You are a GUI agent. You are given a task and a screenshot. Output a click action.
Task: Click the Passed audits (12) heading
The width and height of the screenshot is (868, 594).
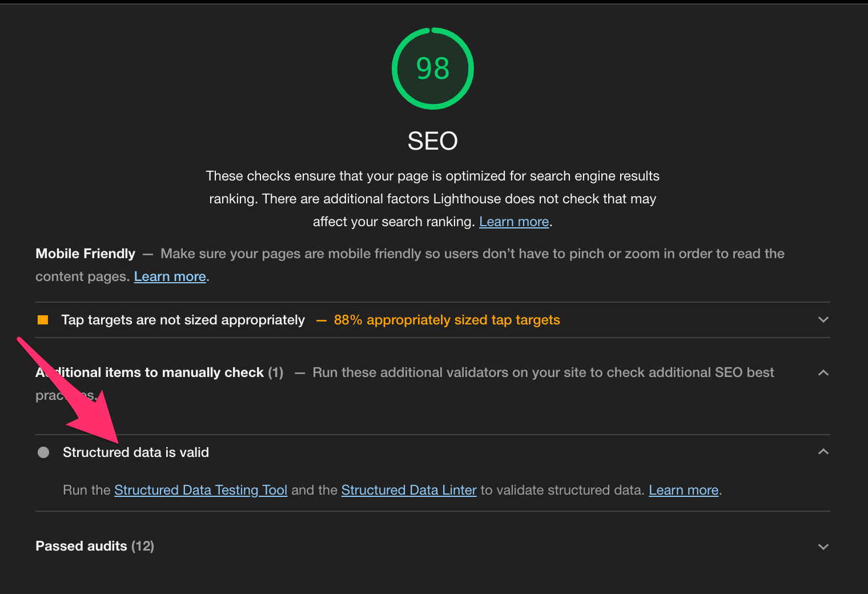coord(95,546)
